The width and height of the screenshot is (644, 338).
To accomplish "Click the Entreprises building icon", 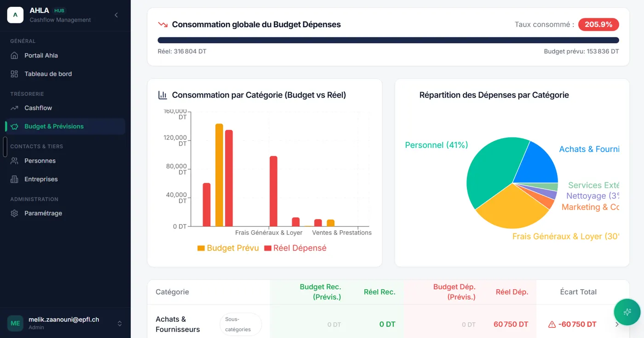I will point(15,179).
